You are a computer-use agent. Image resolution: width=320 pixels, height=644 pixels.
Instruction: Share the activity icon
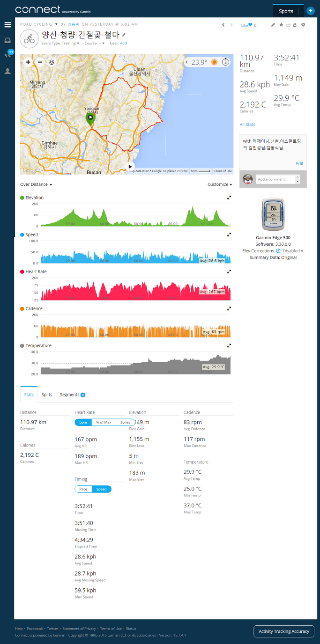point(288,25)
